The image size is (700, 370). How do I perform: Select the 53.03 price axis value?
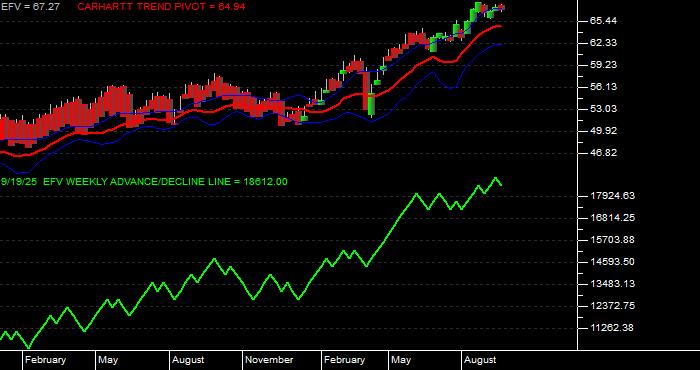(x=604, y=109)
